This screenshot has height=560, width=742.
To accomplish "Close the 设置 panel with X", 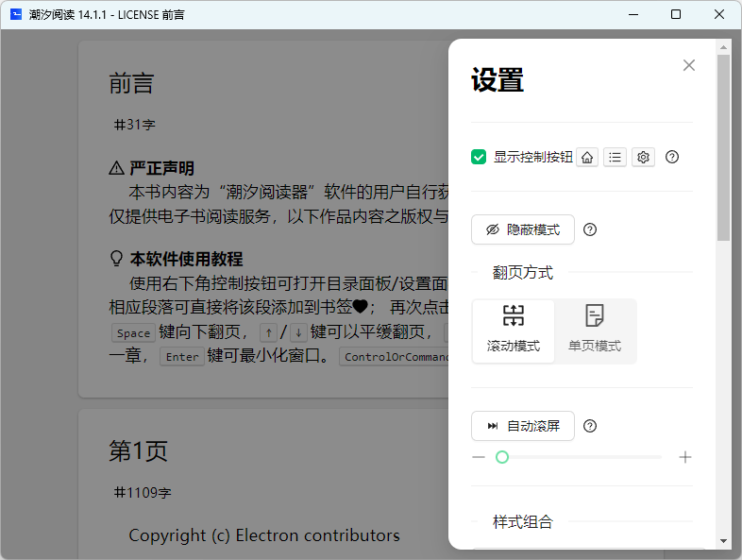I will click(689, 65).
